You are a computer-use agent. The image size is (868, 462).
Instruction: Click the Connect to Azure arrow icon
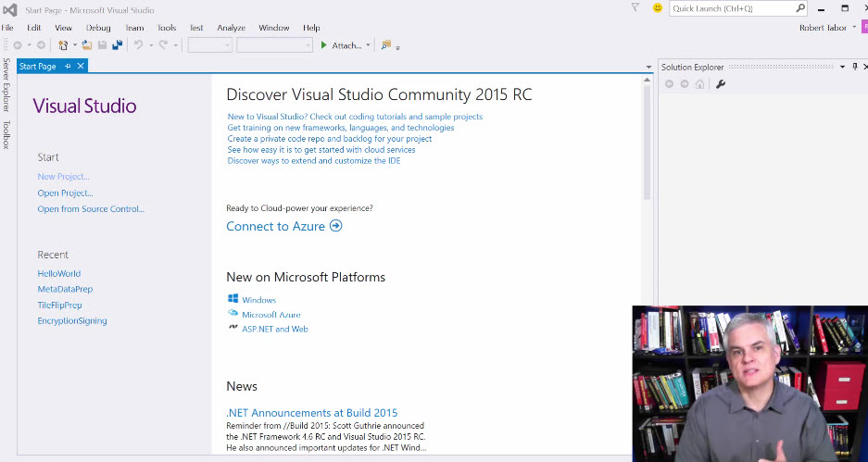click(x=336, y=226)
